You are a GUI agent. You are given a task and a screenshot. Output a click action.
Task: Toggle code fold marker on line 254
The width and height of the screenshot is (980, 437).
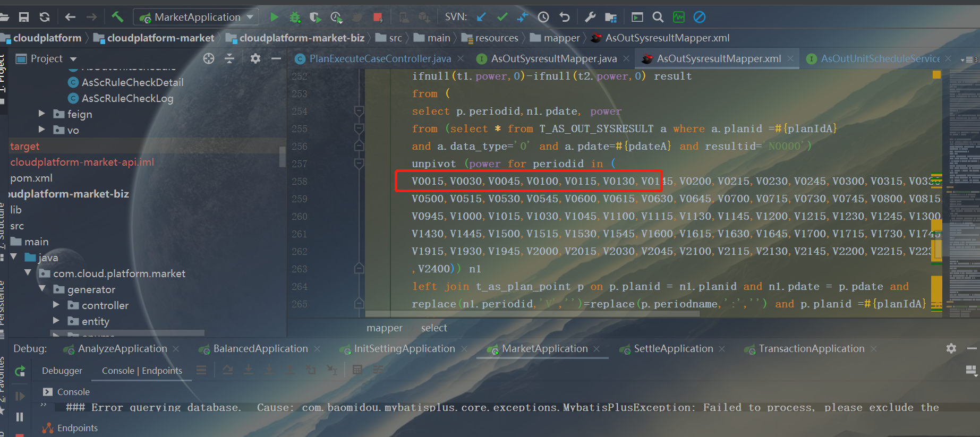(359, 111)
